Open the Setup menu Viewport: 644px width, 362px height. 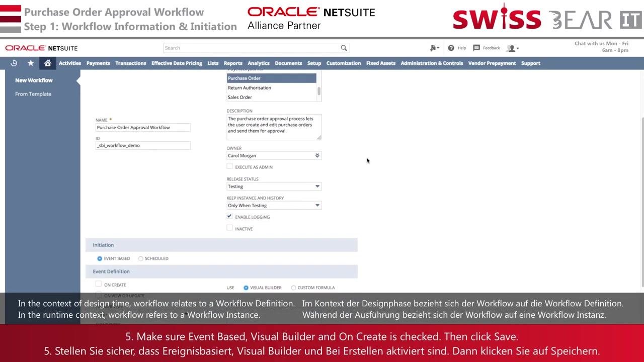[x=314, y=63]
